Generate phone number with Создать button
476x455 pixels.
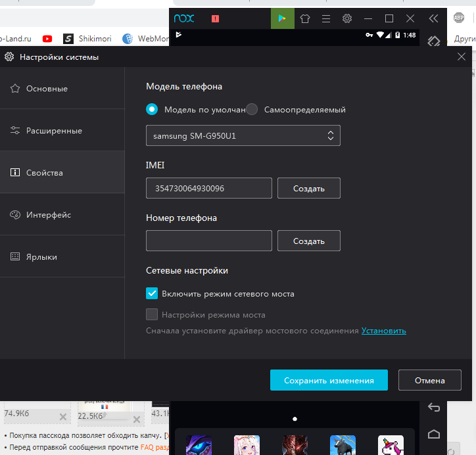coord(309,241)
